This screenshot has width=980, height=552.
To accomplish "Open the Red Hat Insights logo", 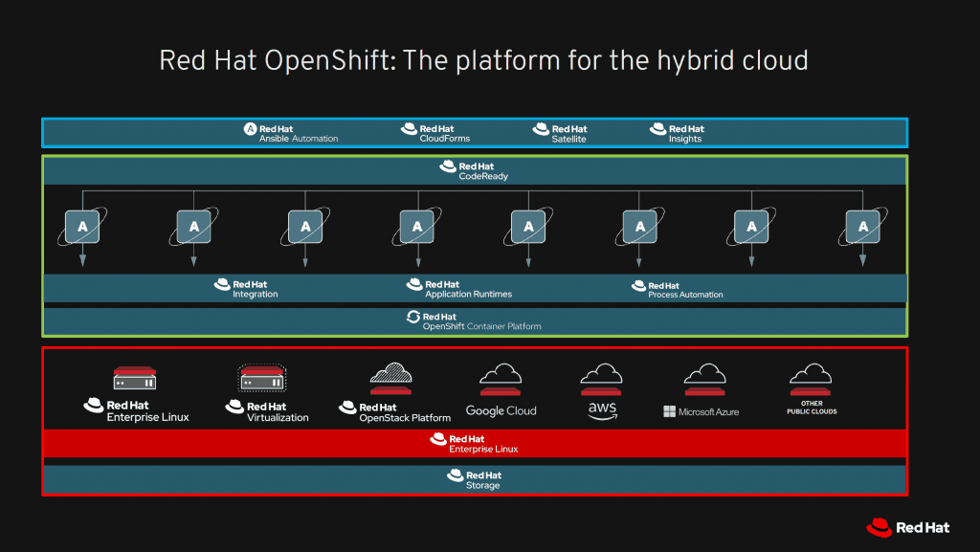I will 677,133.
